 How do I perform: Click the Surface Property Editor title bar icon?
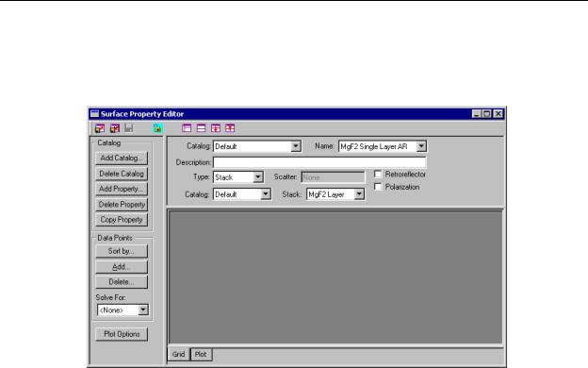pyautogui.click(x=95, y=114)
